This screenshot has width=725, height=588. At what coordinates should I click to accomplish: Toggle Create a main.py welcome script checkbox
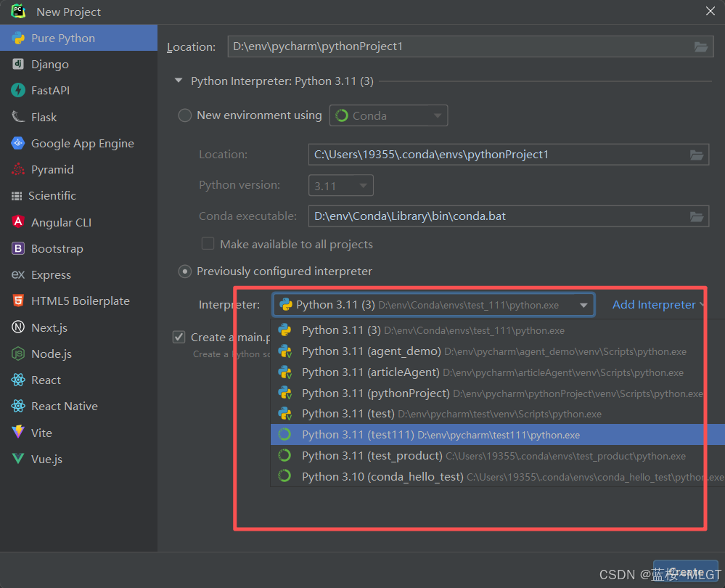pyautogui.click(x=179, y=338)
